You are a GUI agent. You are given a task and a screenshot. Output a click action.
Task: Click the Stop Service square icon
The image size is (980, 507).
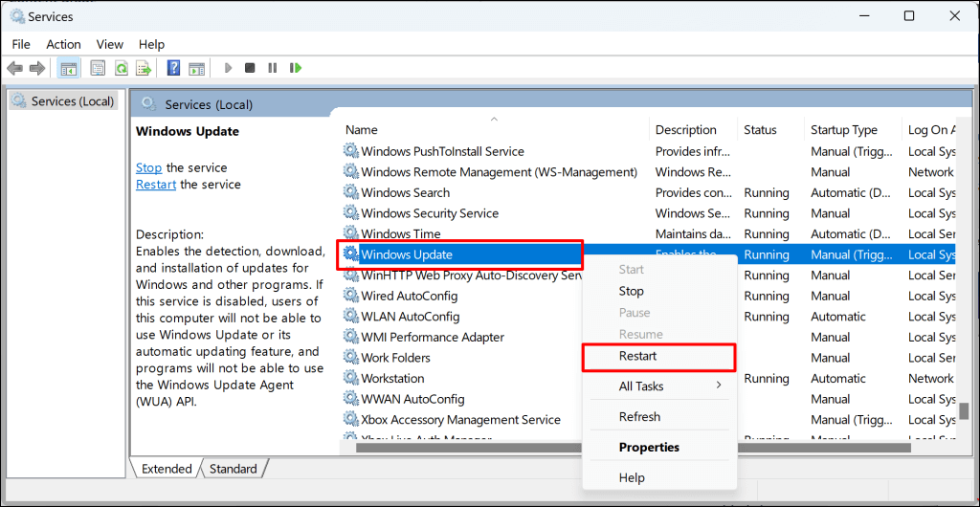(x=250, y=67)
